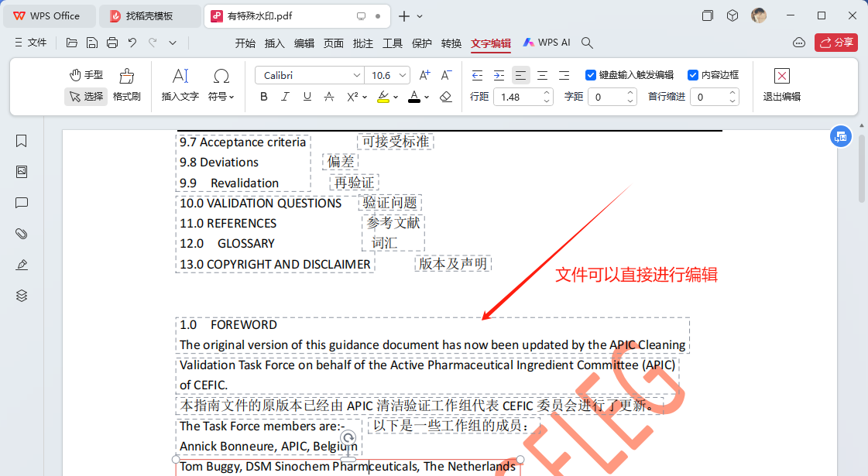This screenshot has height=476, width=868.
Task: Open the 文件 file menu
Action: [x=32, y=43]
